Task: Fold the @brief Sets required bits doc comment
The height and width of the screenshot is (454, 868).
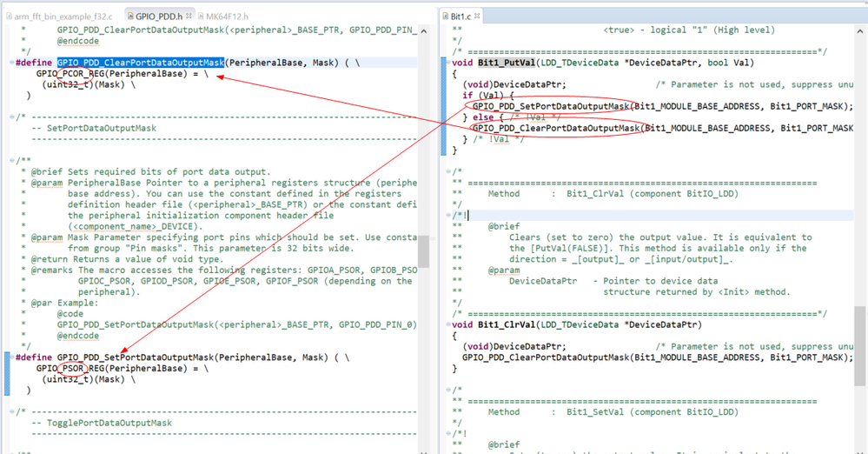Action: tap(12, 161)
